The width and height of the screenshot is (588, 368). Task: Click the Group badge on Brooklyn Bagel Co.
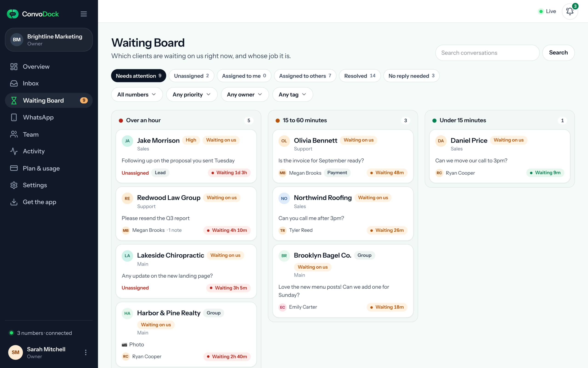point(364,255)
